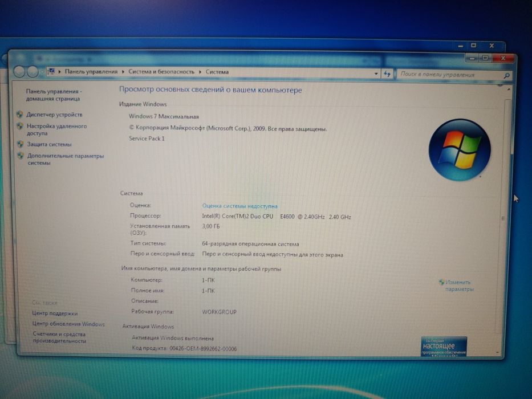Open Защита системы link
Image resolution: width=532 pixels, height=399 pixels.
[x=49, y=144]
